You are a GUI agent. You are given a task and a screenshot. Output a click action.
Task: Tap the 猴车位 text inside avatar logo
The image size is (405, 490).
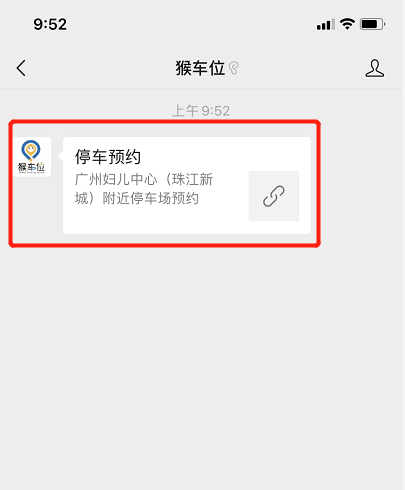pos(31,167)
